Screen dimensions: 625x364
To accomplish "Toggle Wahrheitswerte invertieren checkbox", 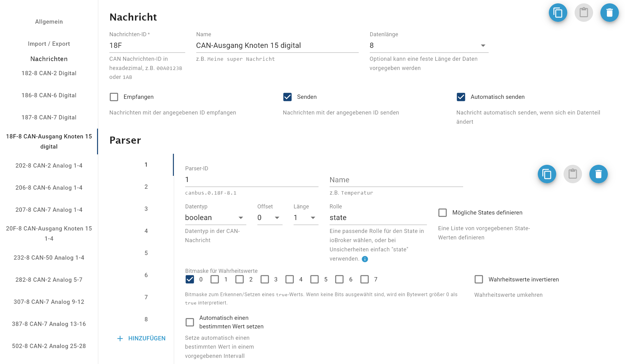I will coord(479,279).
